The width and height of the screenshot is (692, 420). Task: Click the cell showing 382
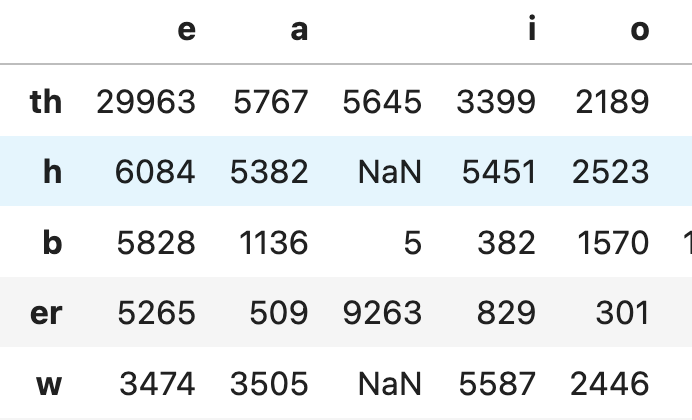tap(509, 242)
